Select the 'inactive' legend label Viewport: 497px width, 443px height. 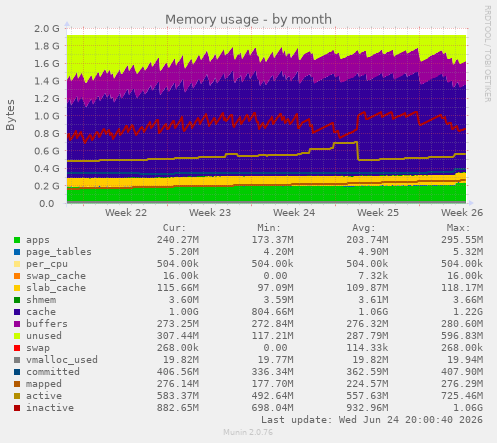click(x=50, y=408)
